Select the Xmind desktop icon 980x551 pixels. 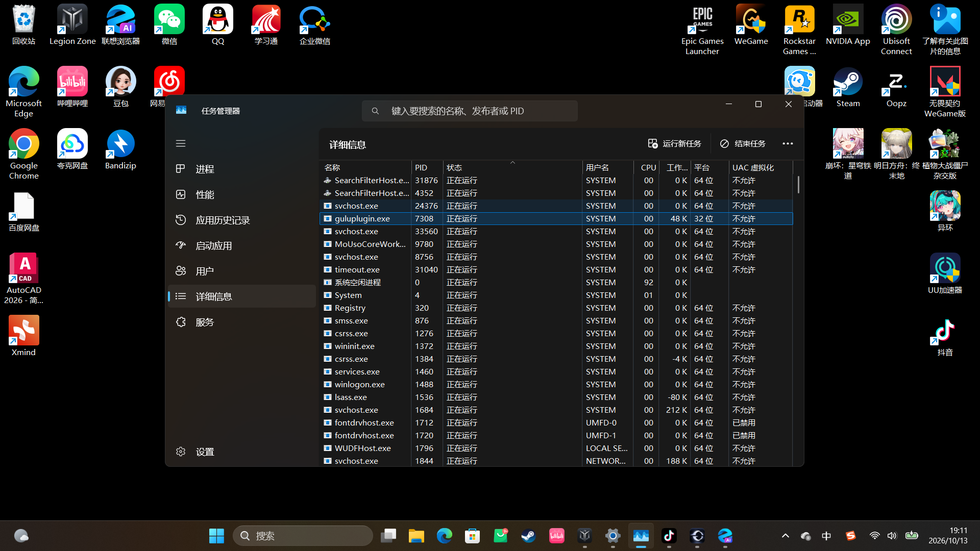[24, 336]
